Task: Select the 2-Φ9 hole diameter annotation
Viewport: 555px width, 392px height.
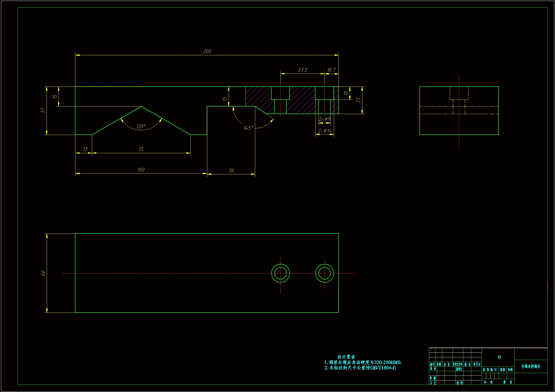Action: [325, 119]
